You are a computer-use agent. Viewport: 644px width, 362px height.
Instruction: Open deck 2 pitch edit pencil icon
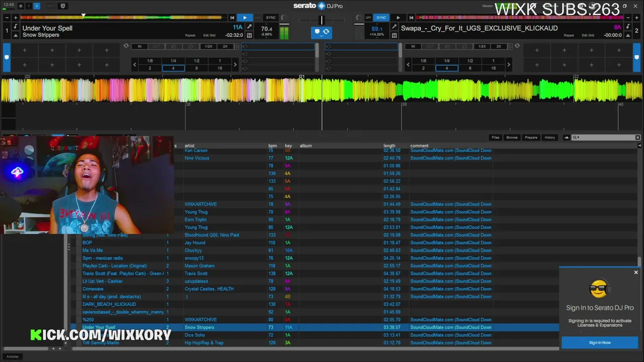[x=395, y=27]
